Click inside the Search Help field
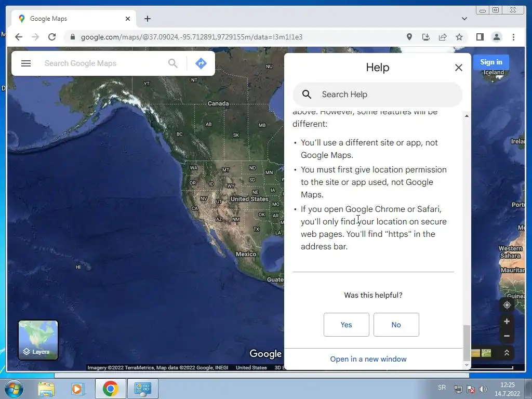The height and width of the screenshot is (399, 532). tap(377, 95)
